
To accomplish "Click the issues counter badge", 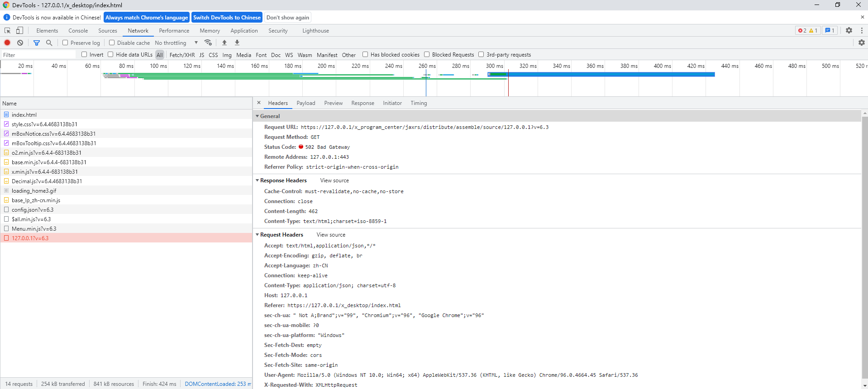I will [830, 30].
